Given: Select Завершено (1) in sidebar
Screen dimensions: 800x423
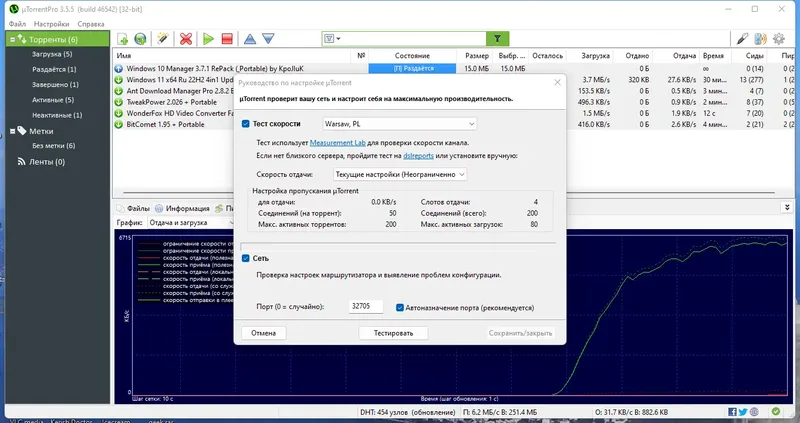Looking at the screenshot, I should coord(55,85).
